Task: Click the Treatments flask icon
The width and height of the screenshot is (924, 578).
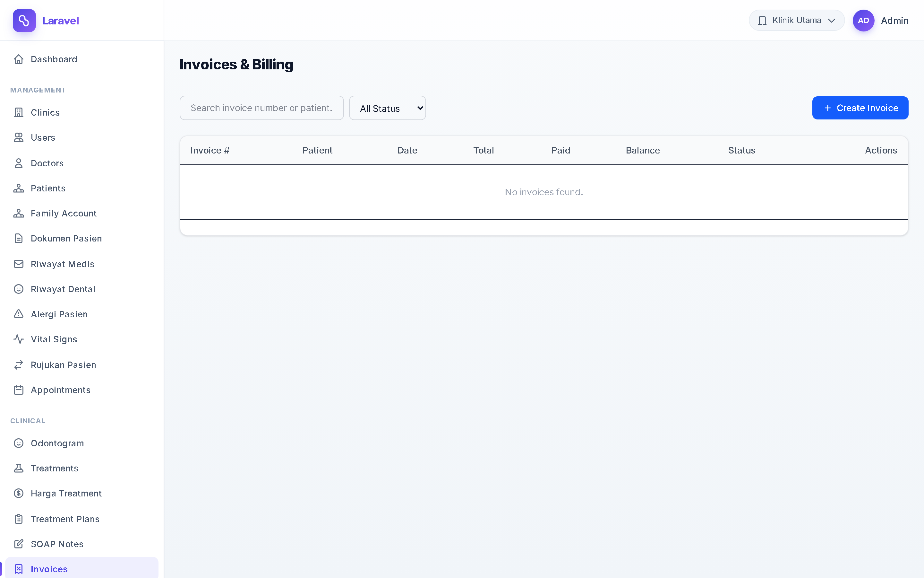Action: tap(18, 468)
